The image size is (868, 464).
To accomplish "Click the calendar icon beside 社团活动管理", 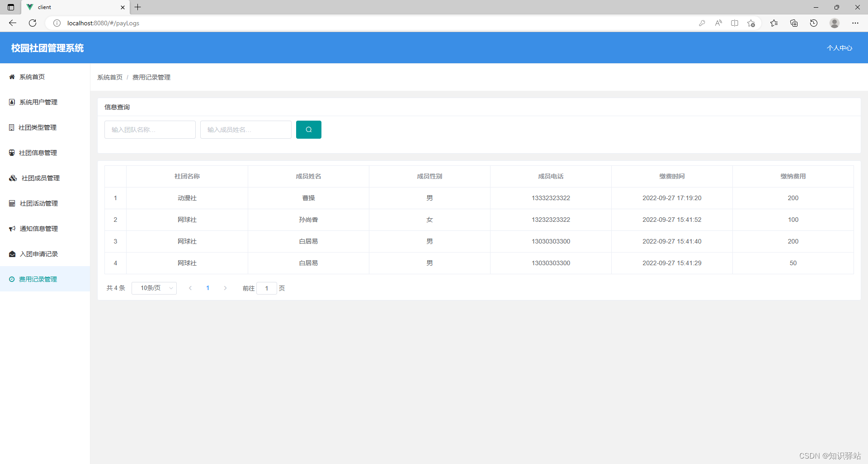I will click(x=12, y=203).
